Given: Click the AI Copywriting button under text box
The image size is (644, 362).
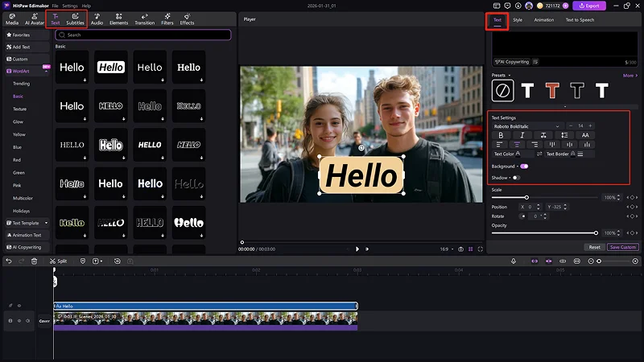Looking at the screenshot, I should click(x=512, y=62).
